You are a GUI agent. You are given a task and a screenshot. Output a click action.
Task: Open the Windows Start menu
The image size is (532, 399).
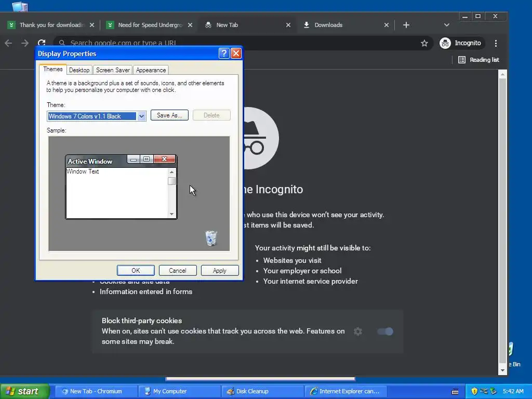pos(24,391)
